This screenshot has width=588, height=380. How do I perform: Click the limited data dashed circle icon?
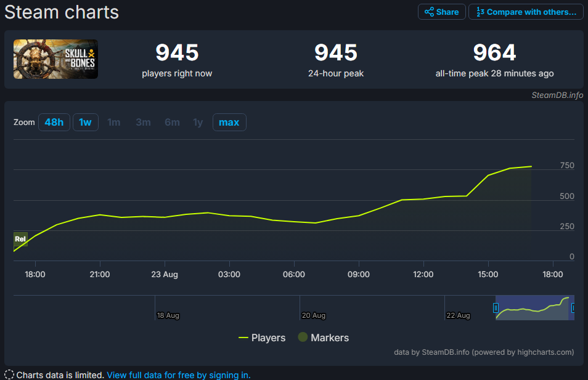pyautogui.click(x=9, y=374)
